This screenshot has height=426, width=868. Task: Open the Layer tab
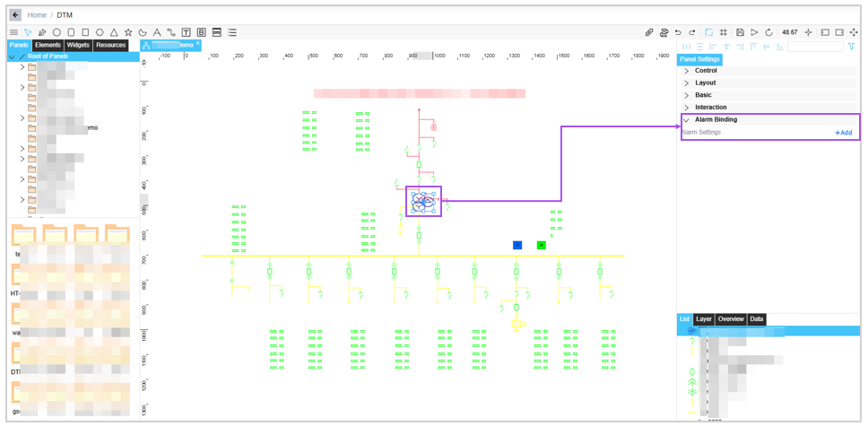tap(704, 319)
